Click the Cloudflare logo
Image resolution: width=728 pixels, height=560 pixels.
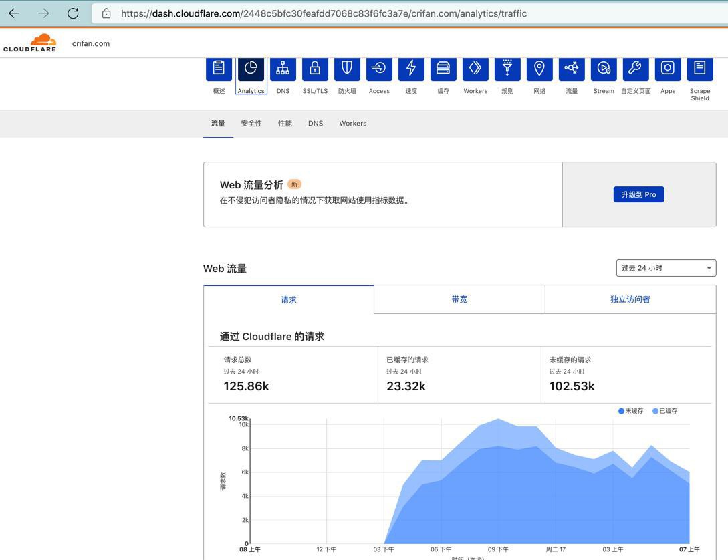[29, 43]
